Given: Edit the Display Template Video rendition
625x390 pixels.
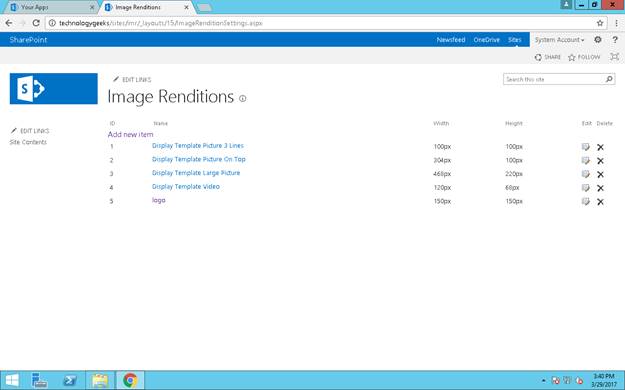Looking at the screenshot, I should point(585,188).
